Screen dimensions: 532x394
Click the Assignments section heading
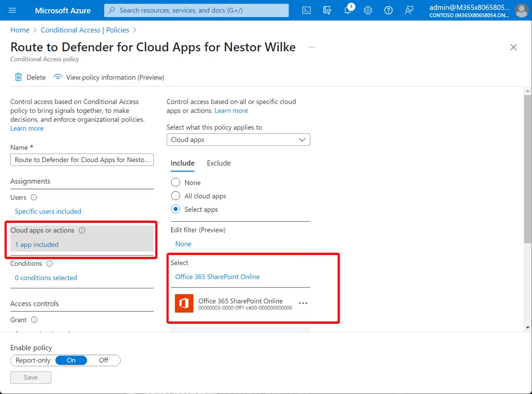click(30, 181)
